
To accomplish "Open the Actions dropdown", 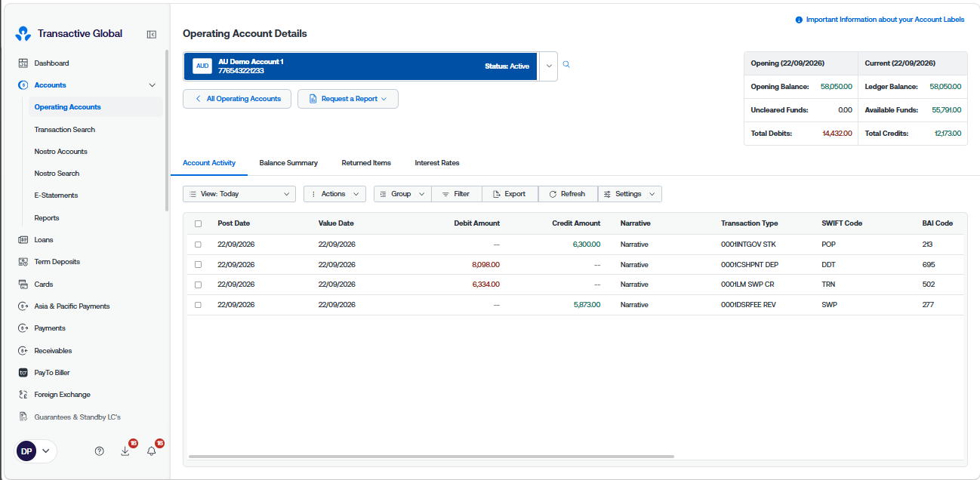I will click(334, 194).
